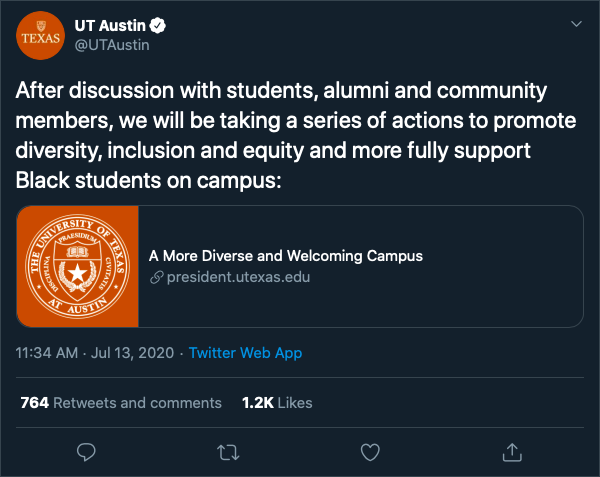
Task: Open the orange TEXAS profile avatar
Action: click(40, 36)
